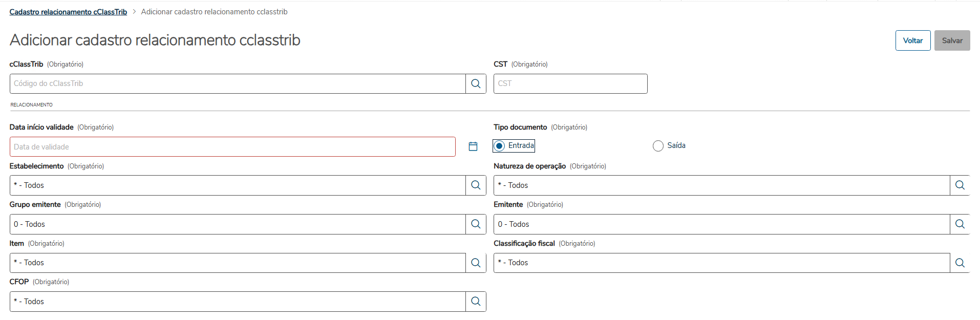Click the Emitente field showing 0 - Todos
The image size is (980, 320).
(x=721, y=224)
